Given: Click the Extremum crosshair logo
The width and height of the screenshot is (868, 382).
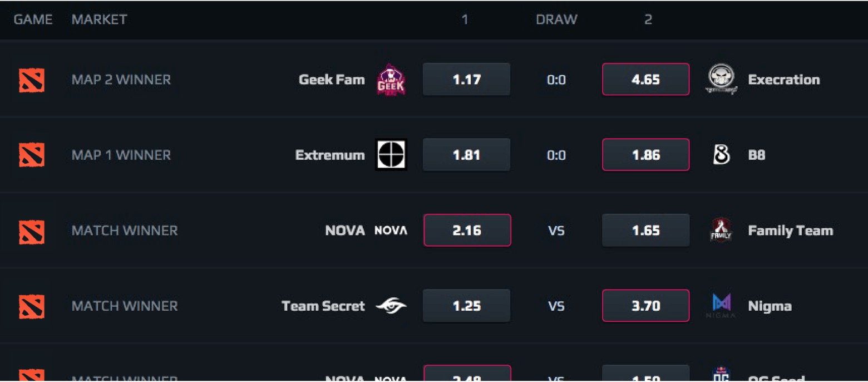Looking at the screenshot, I should (391, 155).
